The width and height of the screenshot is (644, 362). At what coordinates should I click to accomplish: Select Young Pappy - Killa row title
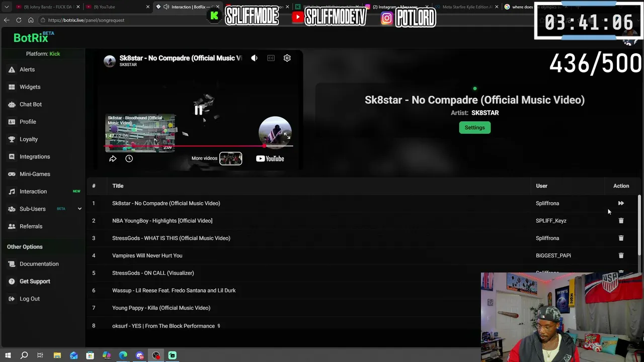pyautogui.click(x=161, y=308)
